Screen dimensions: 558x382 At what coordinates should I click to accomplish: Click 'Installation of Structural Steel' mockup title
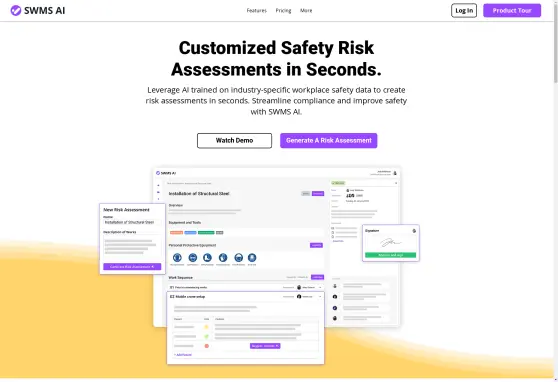pos(199,194)
